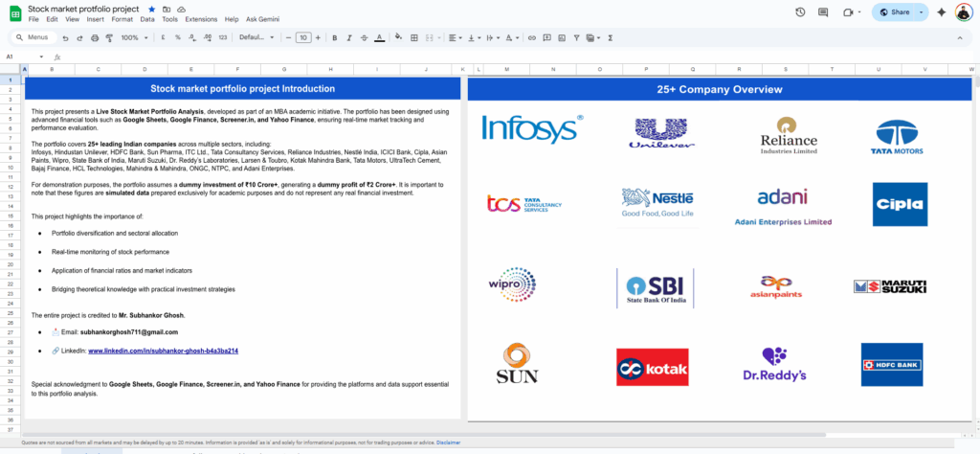
Task: Click the Functions sigma icon
Action: click(610, 37)
